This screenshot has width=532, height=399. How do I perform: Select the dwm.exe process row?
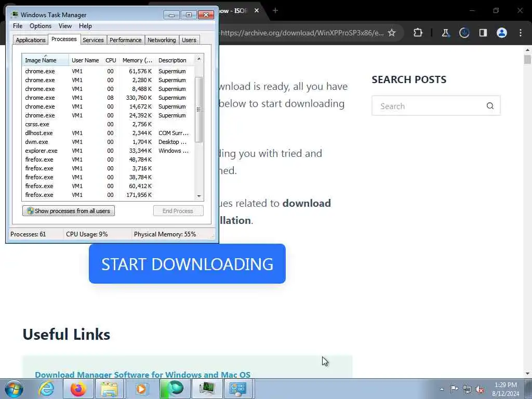click(108, 142)
